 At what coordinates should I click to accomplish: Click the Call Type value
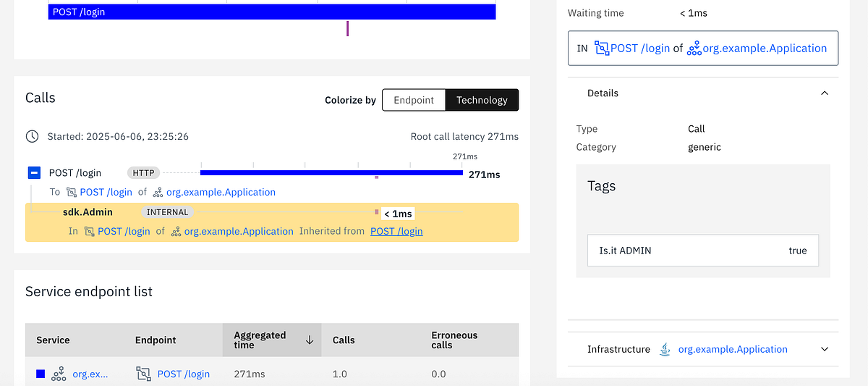(x=697, y=129)
